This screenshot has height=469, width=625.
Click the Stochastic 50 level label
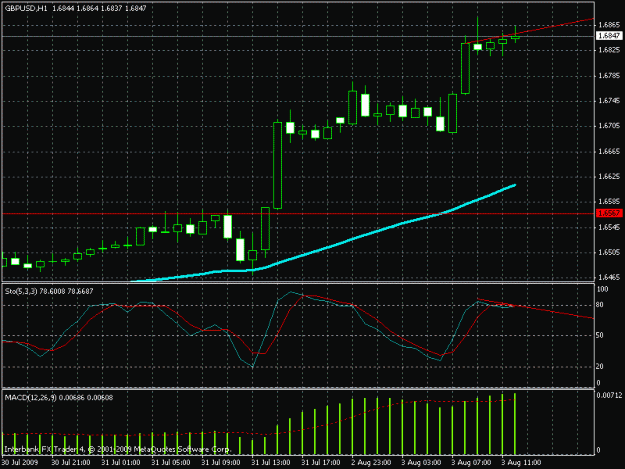pyautogui.click(x=599, y=336)
